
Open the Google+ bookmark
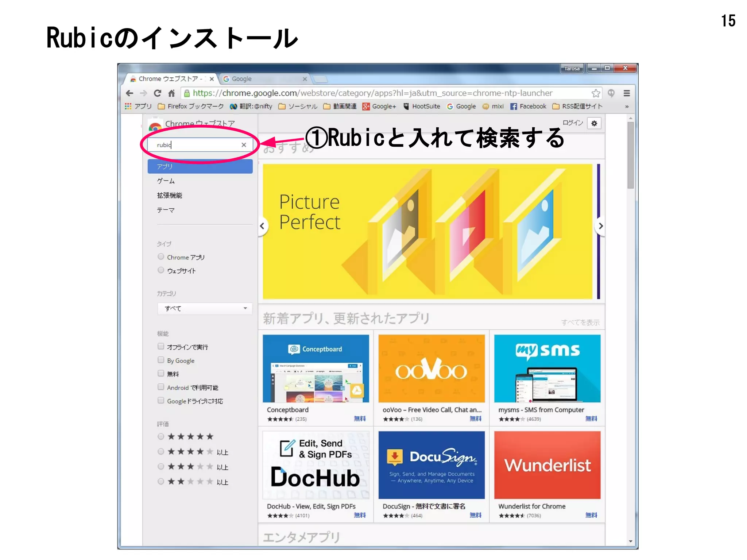379,106
